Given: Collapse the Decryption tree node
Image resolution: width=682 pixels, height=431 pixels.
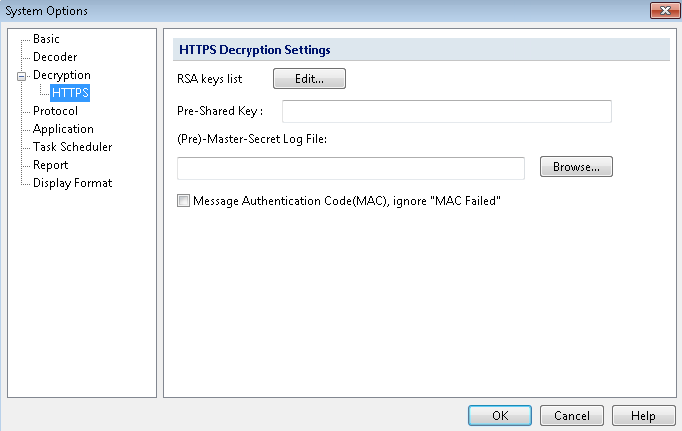Looking at the screenshot, I should 21,76.
